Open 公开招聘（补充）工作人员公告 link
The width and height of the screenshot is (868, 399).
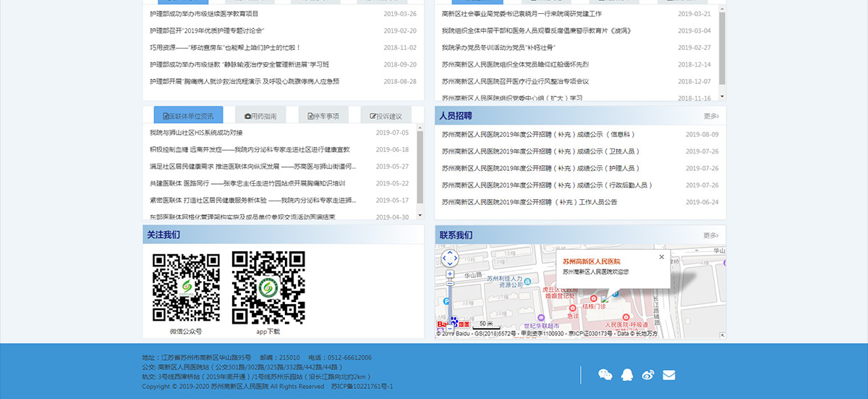pyautogui.click(x=529, y=202)
